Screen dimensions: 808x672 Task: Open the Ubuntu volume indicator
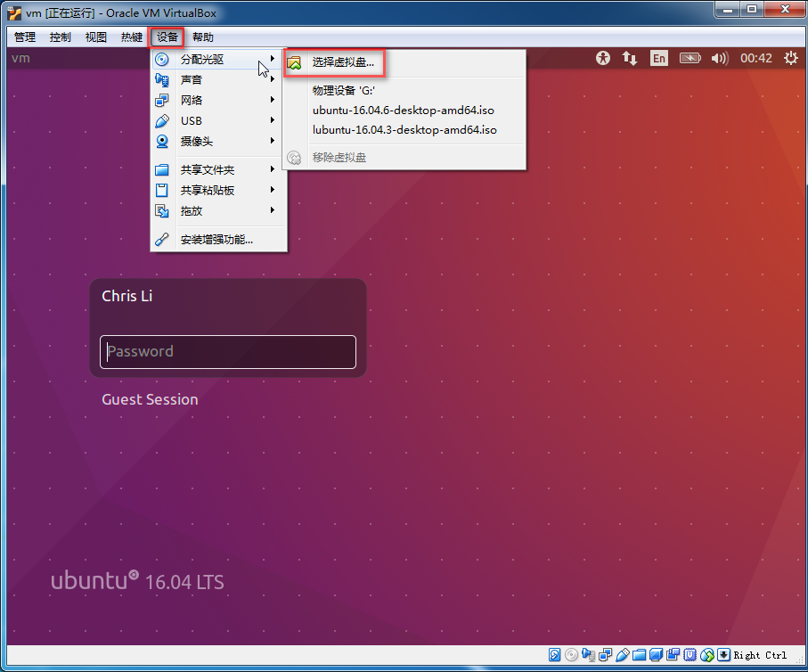[x=720, y=58]
